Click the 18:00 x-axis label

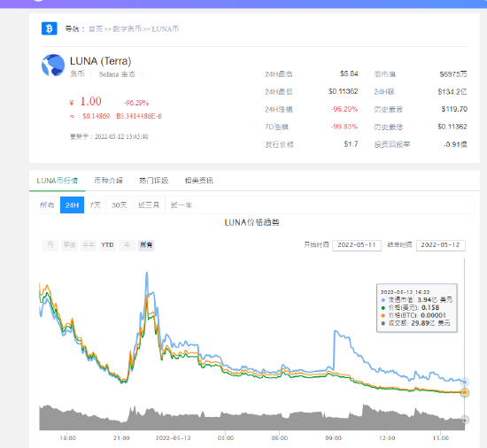[x=67, y=437]
